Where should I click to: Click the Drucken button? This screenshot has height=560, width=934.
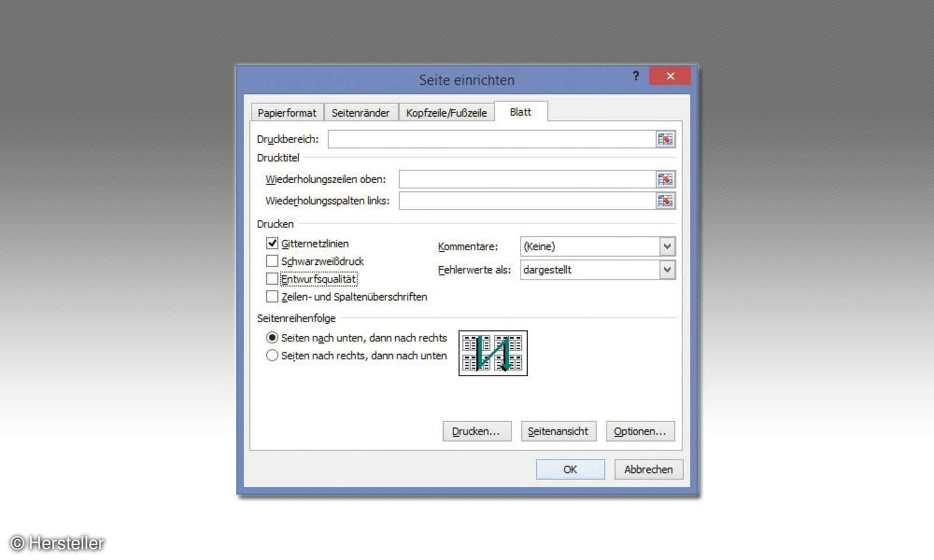[x=476, y=431]
